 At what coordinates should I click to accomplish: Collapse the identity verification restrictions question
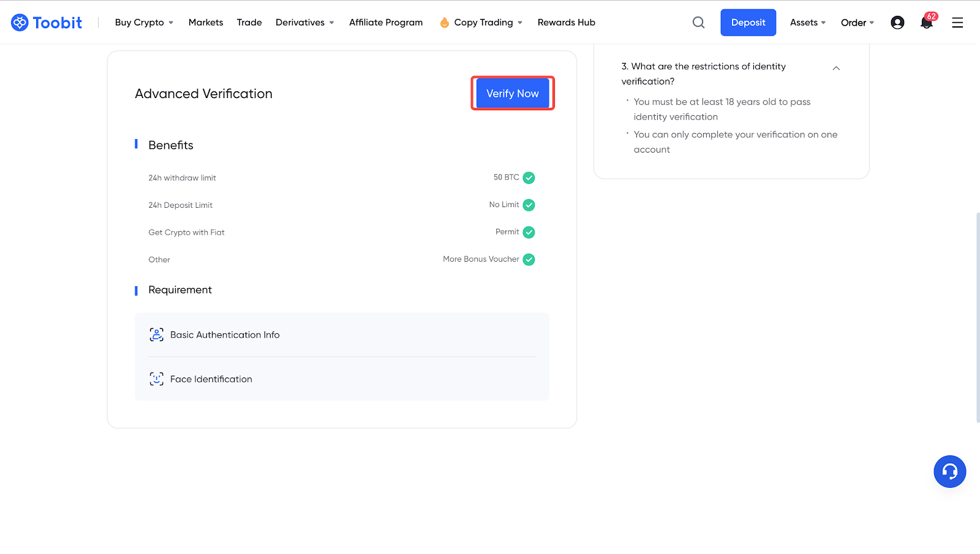pos(836,68)
